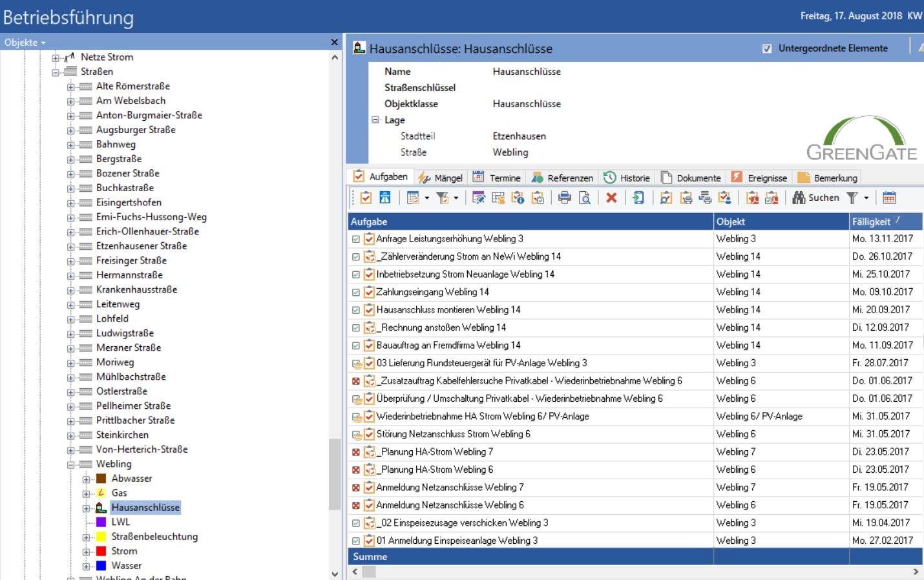Expand the Alte Römerstraße tree node
The image size is (924, 580).
pyautogui.click(x=71, y=87)
